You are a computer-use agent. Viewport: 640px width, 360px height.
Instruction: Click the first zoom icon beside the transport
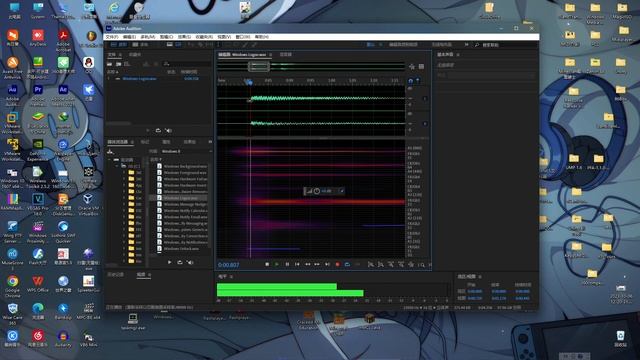click(371, 265)
